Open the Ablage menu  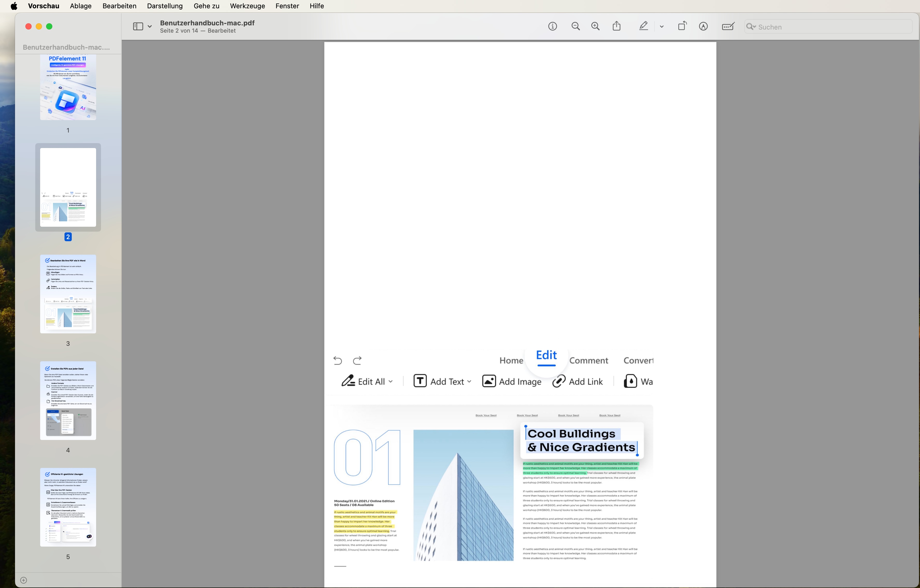pyautogui.click(x=81, y=6)
